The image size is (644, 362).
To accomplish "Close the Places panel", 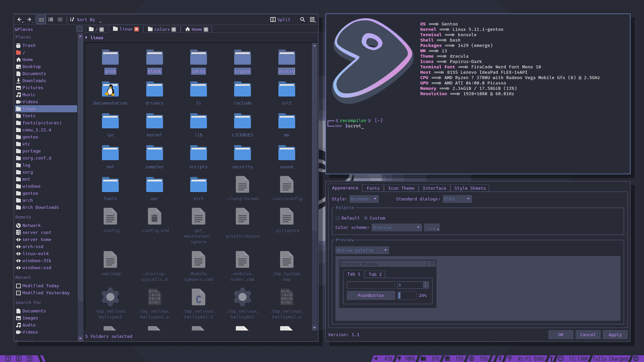I will pos(79,29).
